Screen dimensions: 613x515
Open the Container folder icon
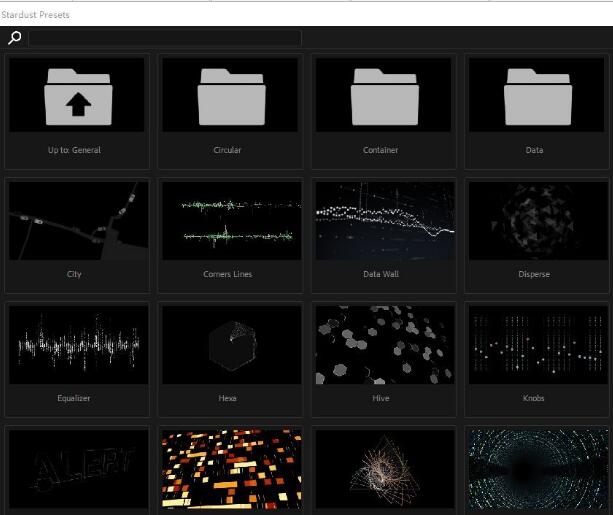click(x=384, y=95)
